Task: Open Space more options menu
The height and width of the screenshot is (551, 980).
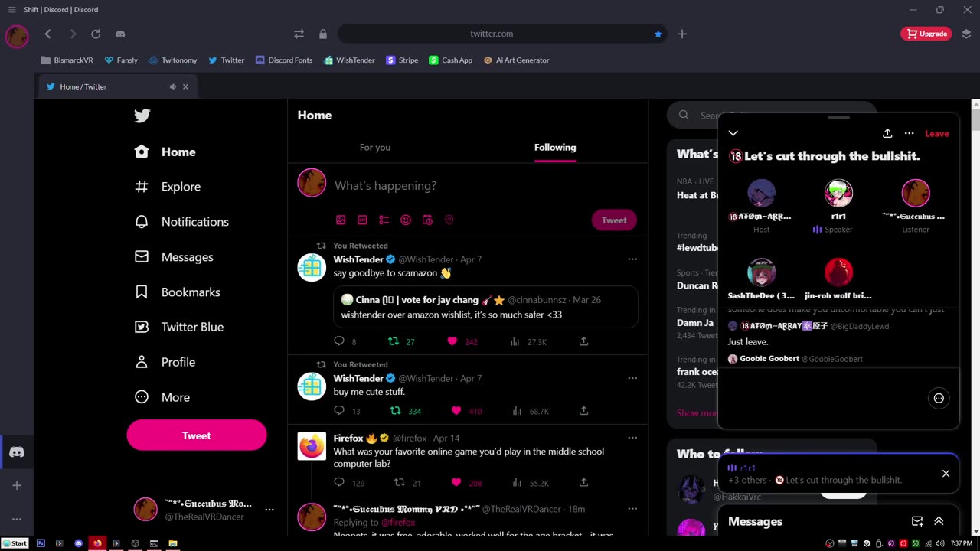Action: click(x=910, y=133)
